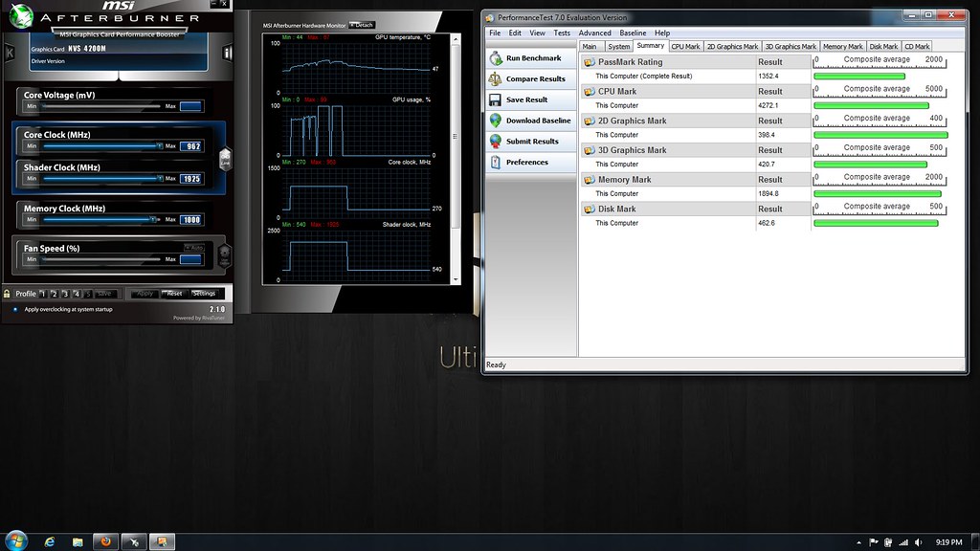
Task: Click Detach on the Hardware Monitor
Action: 362,25
